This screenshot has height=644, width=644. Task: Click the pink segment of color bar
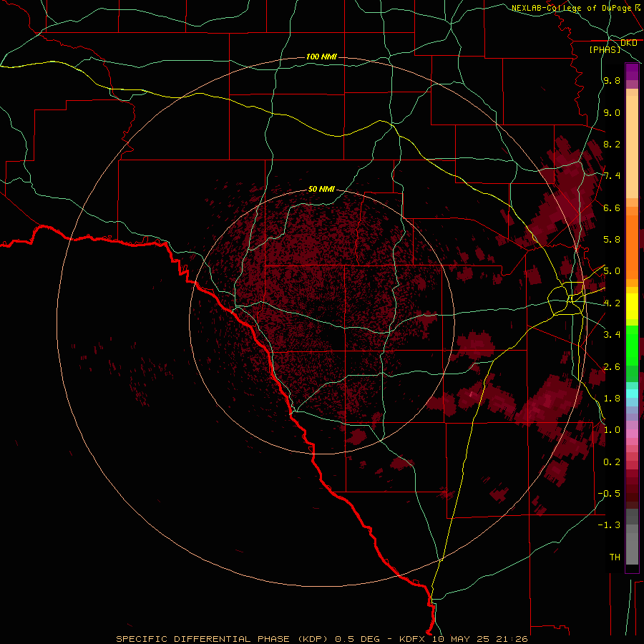pos(632,434)
